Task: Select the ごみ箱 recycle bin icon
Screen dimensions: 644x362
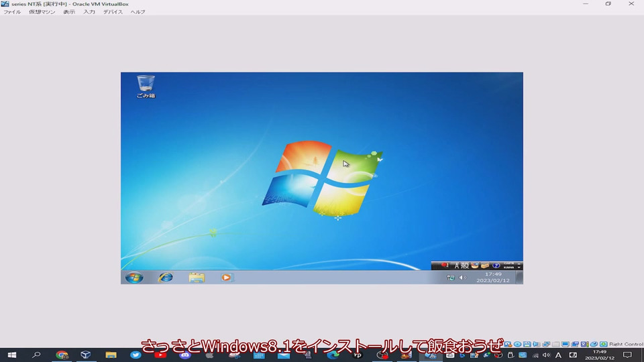Action: pos(146,86)
